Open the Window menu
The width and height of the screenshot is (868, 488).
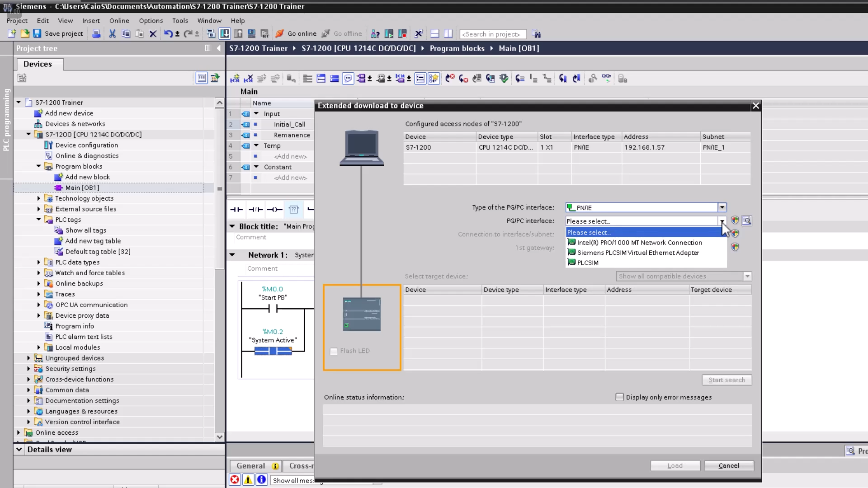209,21
